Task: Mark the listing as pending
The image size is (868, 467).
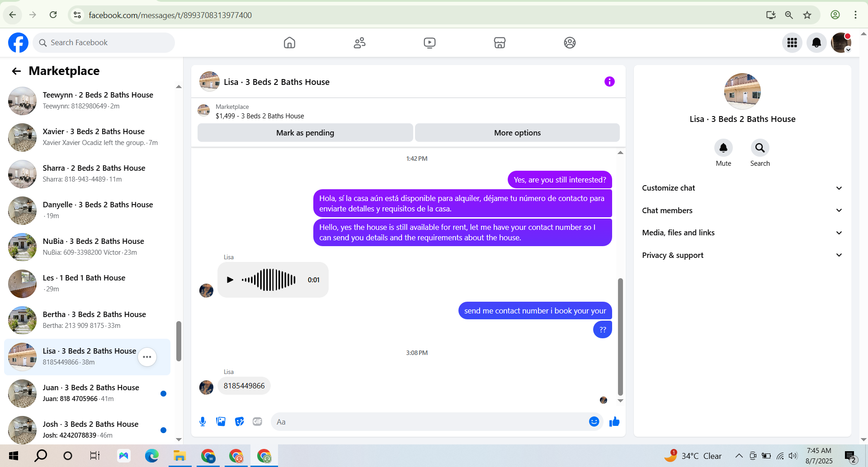Action: coord(305,133)
